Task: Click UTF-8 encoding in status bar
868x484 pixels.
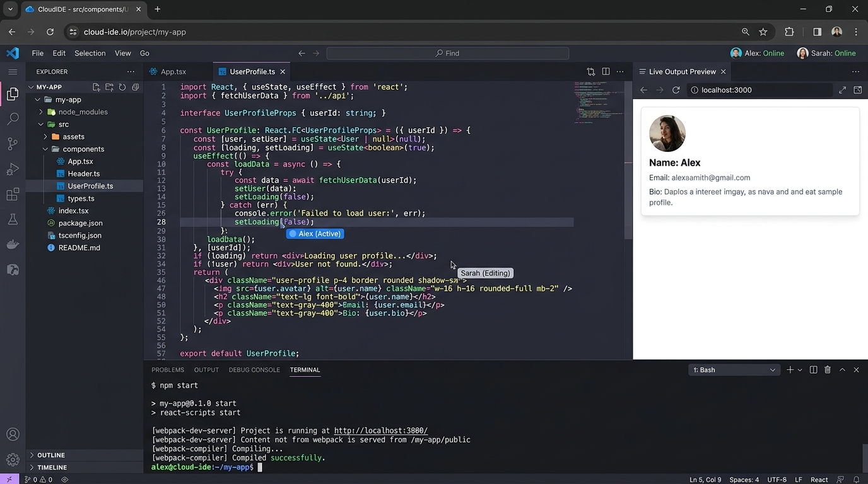Action: click(x=777, y=480)
